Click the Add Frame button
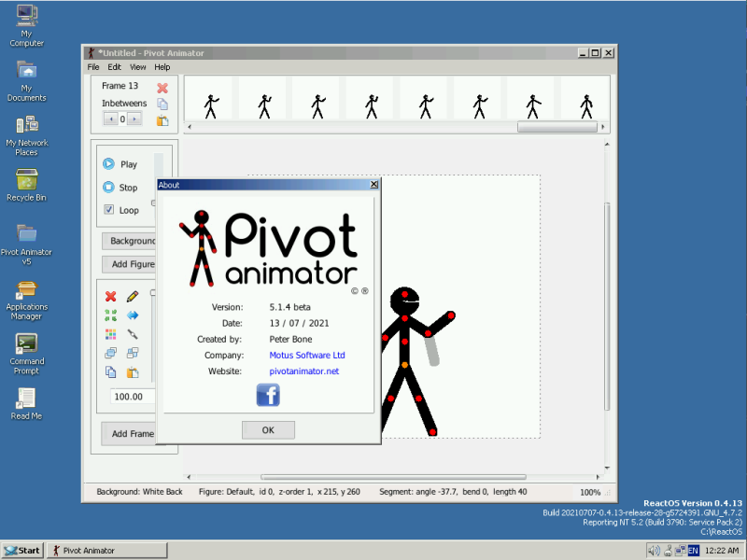747x560 pixels. click(129, 434)
